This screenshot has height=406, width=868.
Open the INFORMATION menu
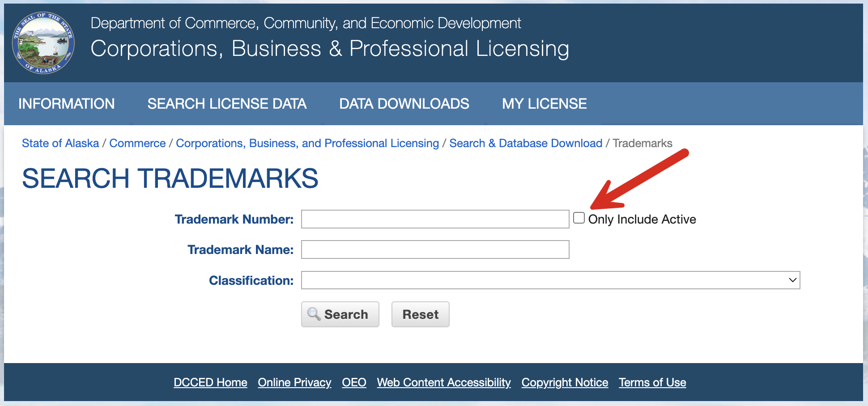[67, 104]
